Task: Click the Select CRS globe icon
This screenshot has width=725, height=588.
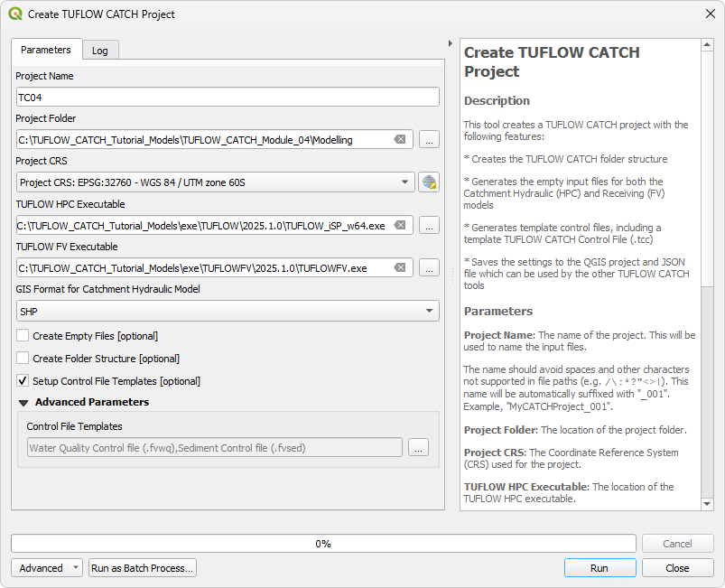Action: pyautogui.click(x=429, y=182)
